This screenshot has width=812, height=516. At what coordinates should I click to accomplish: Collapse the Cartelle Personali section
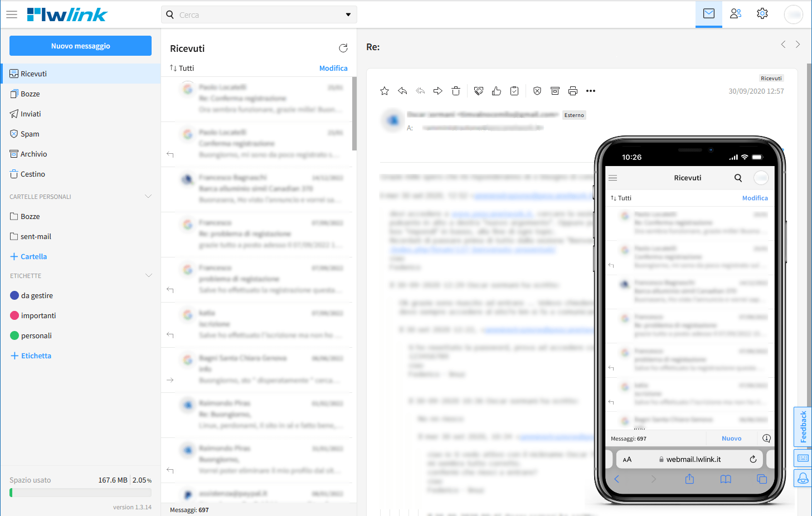coord(148,196)
